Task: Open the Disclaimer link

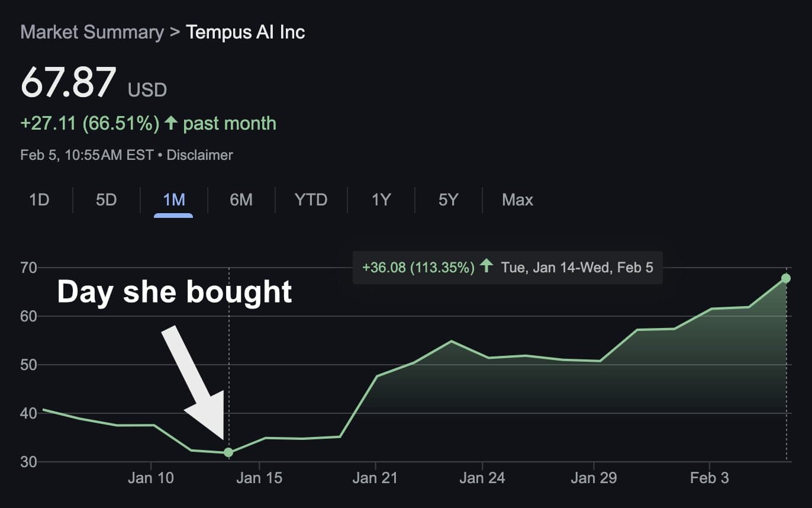Action: coord(199,155)
